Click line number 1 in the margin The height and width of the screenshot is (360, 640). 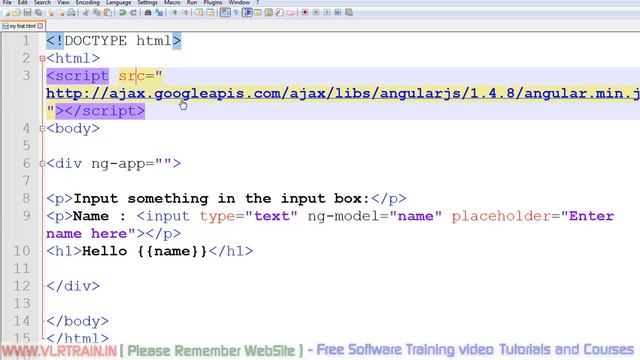point(26,41)
